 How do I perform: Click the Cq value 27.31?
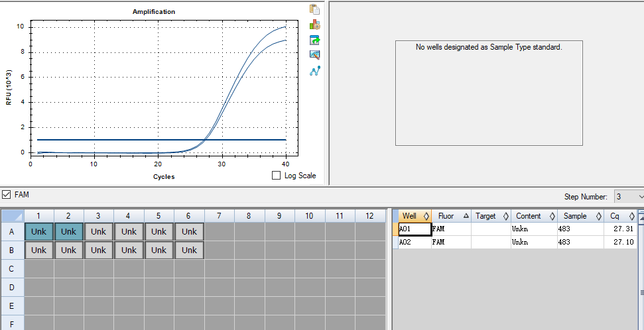coord(620,229)
